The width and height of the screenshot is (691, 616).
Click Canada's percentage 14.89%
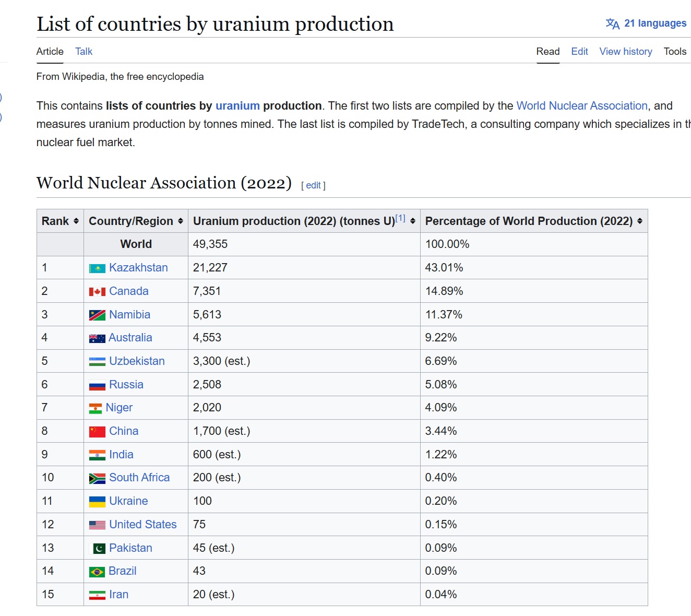coord(444,291)
